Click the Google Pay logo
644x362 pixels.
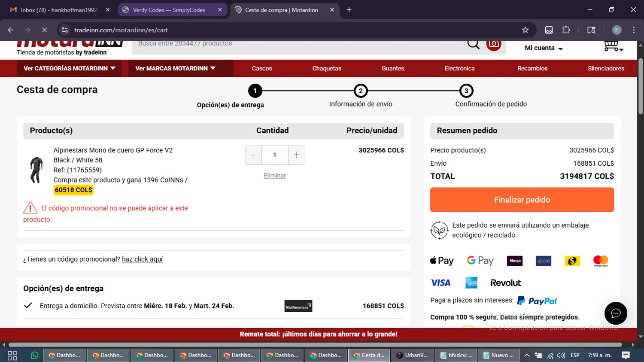click(480, 261)
